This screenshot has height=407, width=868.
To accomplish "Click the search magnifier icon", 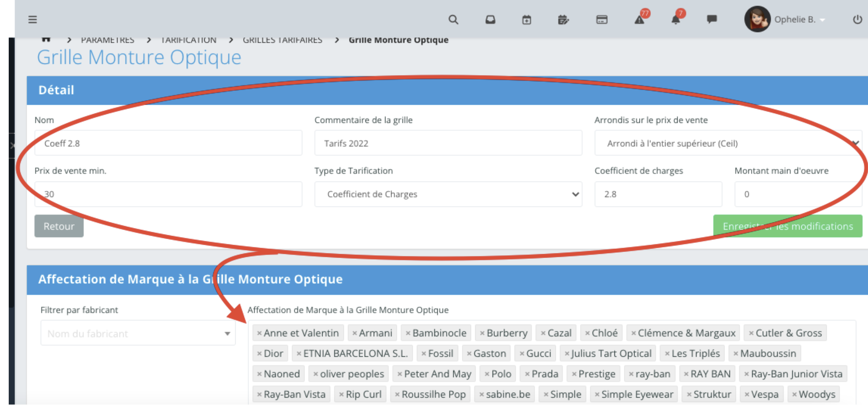I will click(x=453, y=20).
